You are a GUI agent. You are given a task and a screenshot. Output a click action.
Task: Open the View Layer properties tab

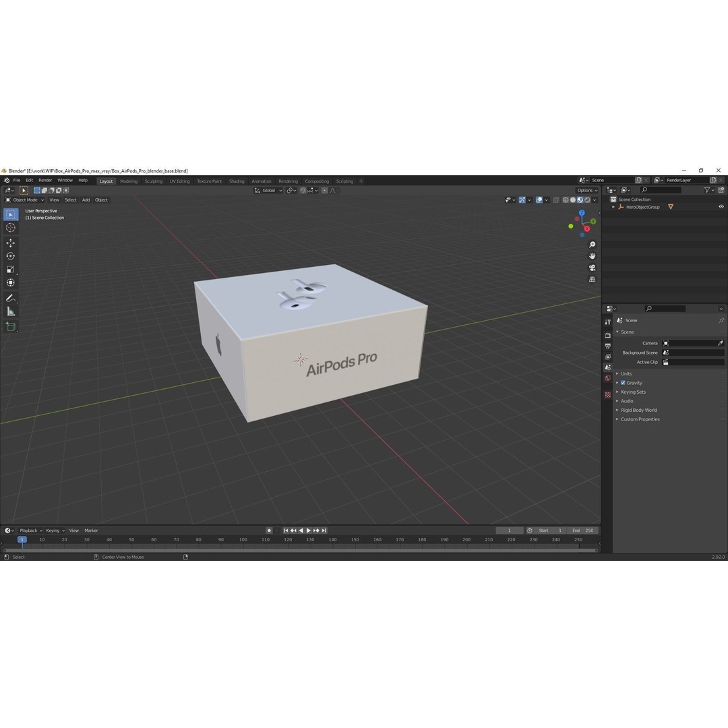pyautogui.click(x=608, y=357)
